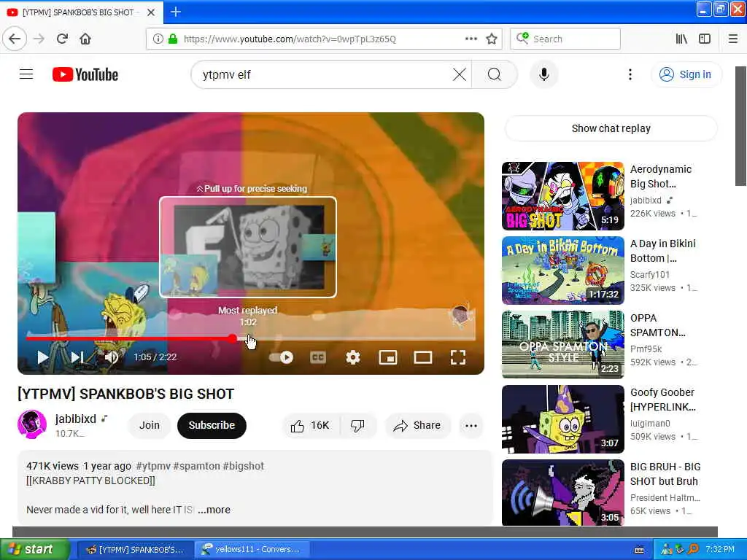Share this video
This screenshot has width=747, height=560.
point(417,425)
